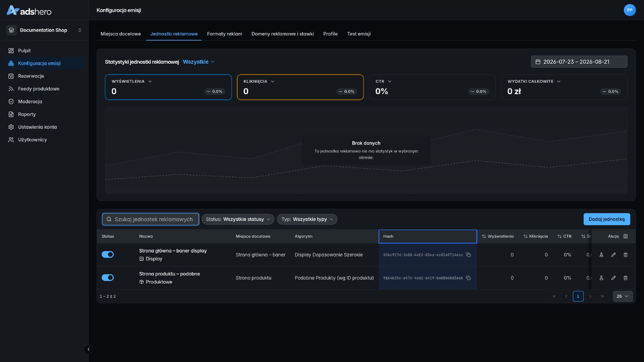Open date range 2026-07-23 – 2026-08-21 picker

579,62
